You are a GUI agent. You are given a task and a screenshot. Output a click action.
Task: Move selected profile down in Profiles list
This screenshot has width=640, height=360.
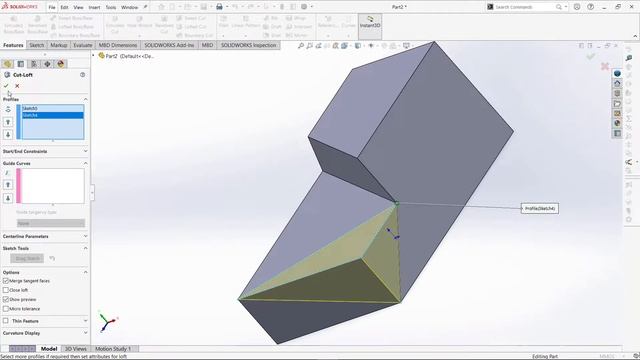(8, 134)
